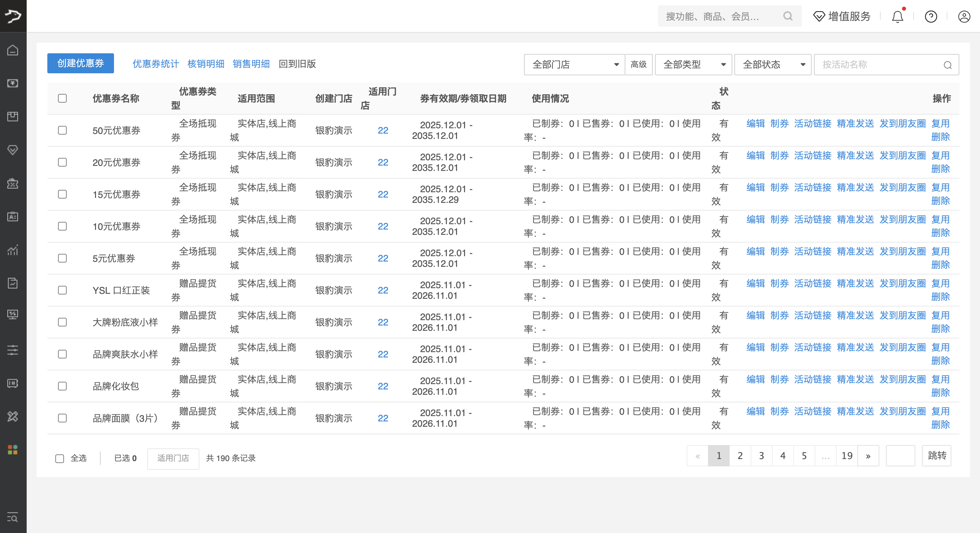This screenshot has height=533, width=980.
Task: Click the settings sliders sidebar icon
Action: tap(13, 350)
